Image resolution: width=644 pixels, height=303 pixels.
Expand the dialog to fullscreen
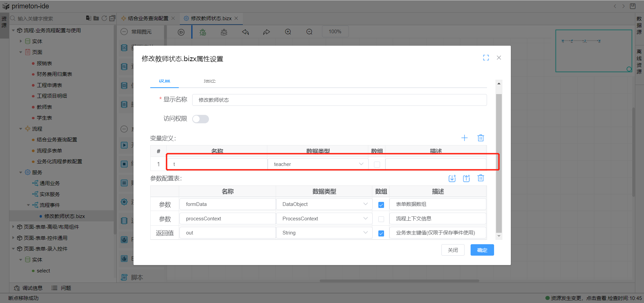(x=486, y=58)
